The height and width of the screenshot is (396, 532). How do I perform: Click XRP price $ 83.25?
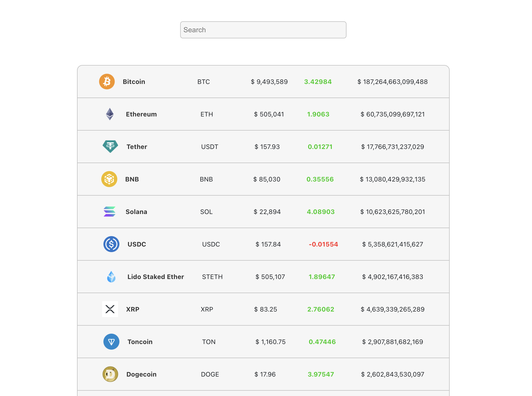click(x=265, y=309)
